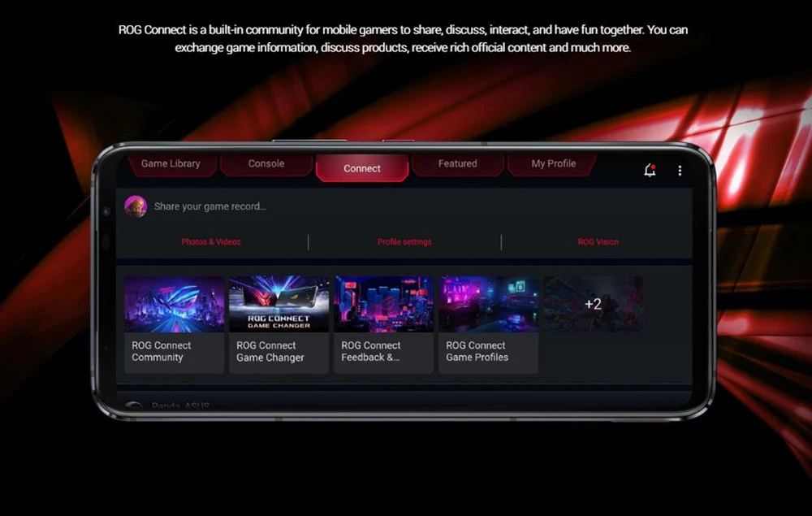Click 'ROG Connect Community' card label

161,351
